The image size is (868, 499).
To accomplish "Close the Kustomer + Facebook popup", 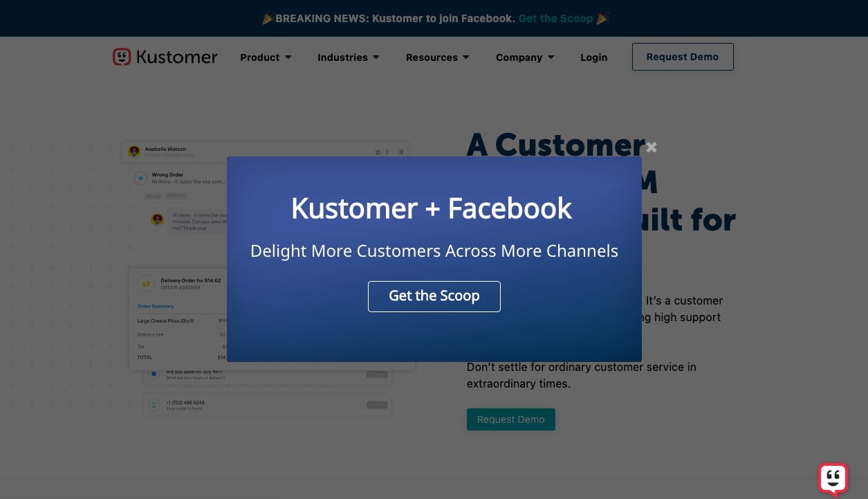I will coord(651,147).
